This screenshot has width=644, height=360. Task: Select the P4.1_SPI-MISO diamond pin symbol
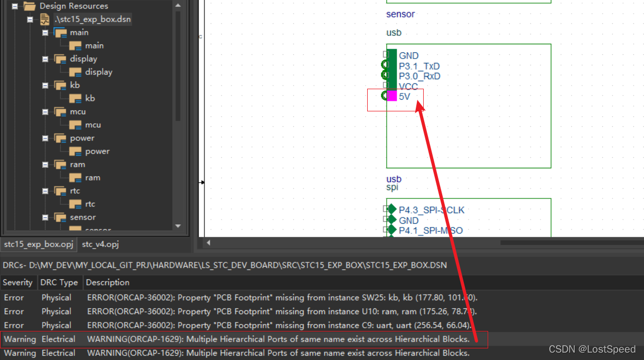(391, 230)
